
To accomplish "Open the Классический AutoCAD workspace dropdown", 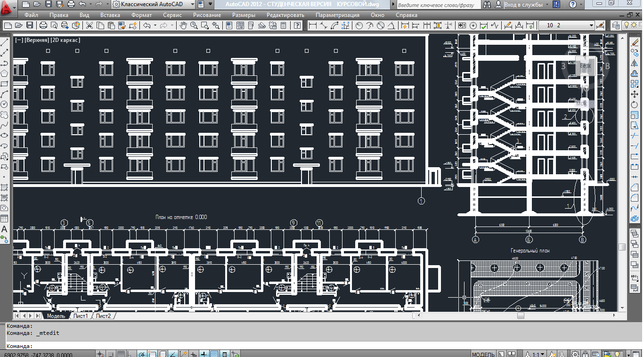I will click(x=154, y=4).
